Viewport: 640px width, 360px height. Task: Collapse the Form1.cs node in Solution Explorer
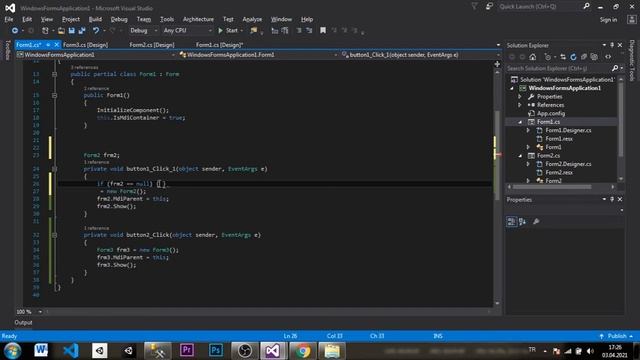coord(520,122)
